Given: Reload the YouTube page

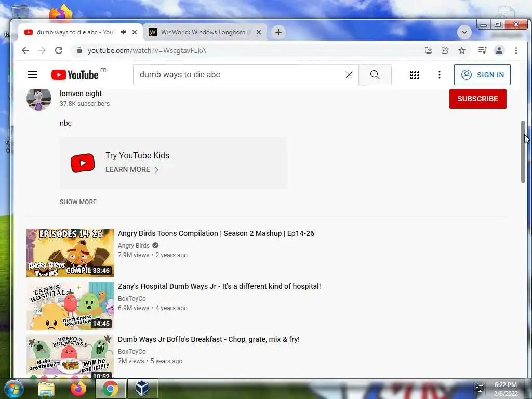Looking at the screenshot, I should coord(59,50).
